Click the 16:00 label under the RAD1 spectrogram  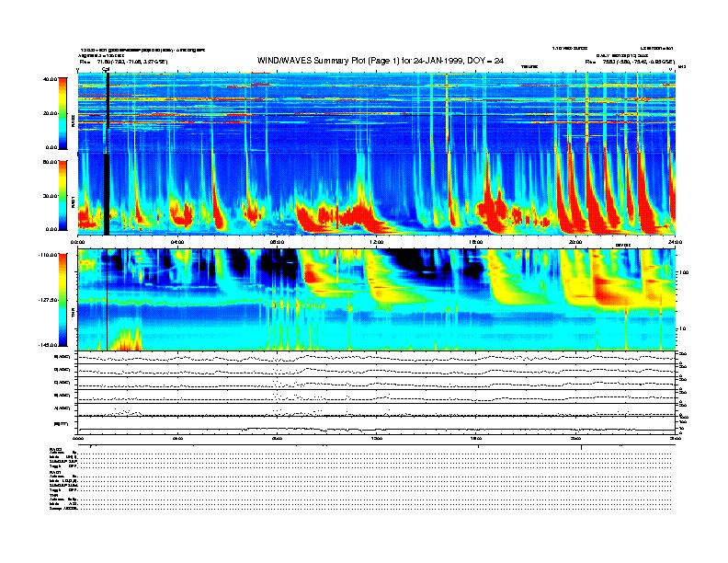pos(476,242)
